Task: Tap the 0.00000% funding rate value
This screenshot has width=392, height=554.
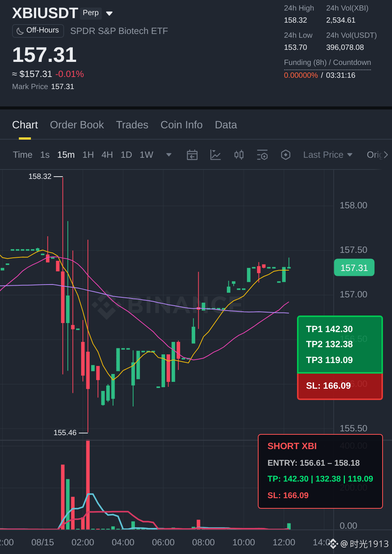Action: pyautogui.click(x=301, y=75)
